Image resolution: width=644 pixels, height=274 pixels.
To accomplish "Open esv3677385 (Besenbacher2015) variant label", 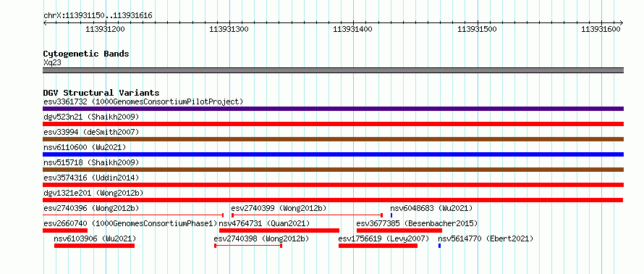I will point(417,223).
